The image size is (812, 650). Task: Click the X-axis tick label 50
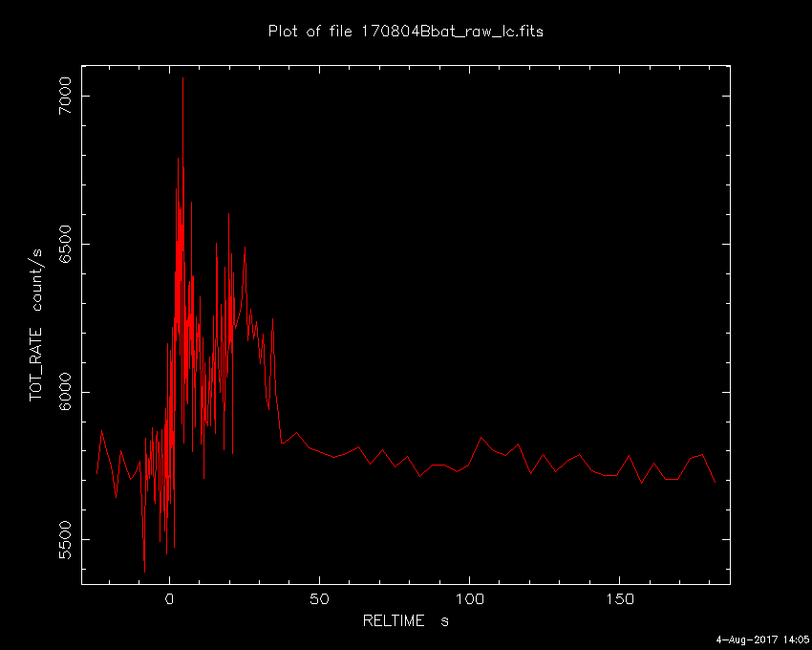click(x=319, y=599)
